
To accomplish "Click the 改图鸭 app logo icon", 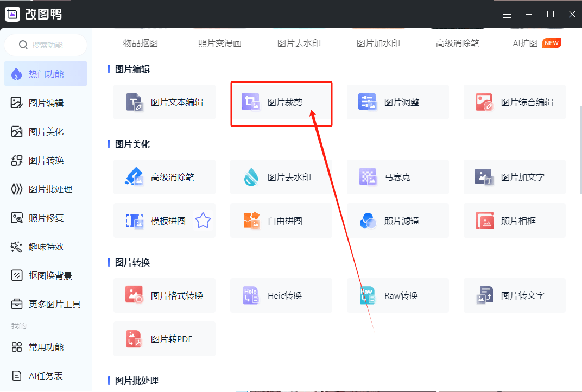I will click(12, 14).
